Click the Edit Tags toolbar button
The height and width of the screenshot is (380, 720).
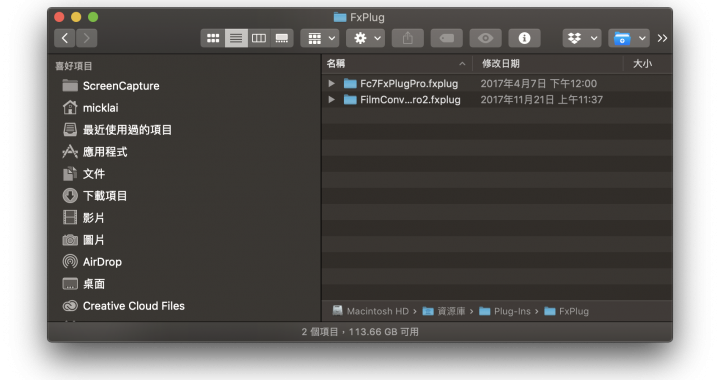pos(447,38)
